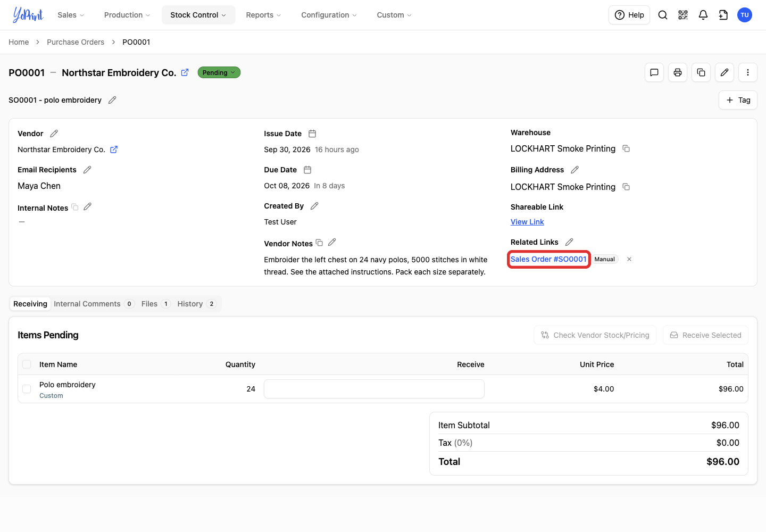The width and height of the screenshot is (766, 532).
Task: Click the Help button
Action: [x=629, y=15]
